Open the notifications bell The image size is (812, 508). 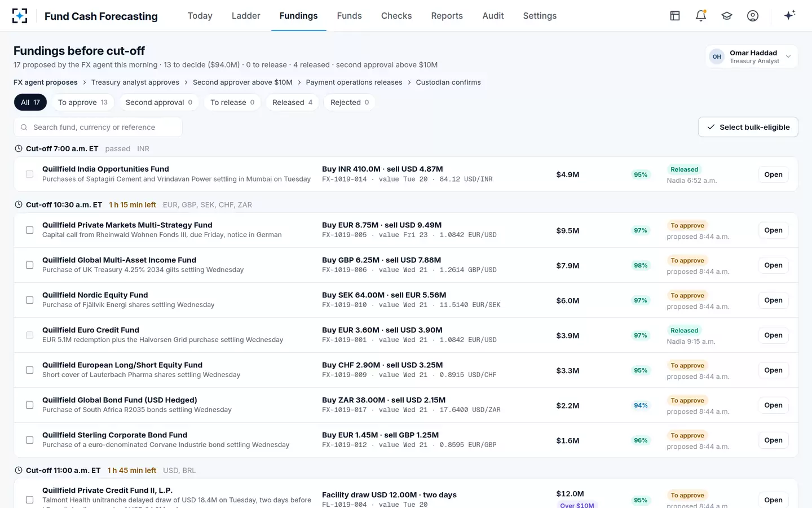click(x=701, y=16)
